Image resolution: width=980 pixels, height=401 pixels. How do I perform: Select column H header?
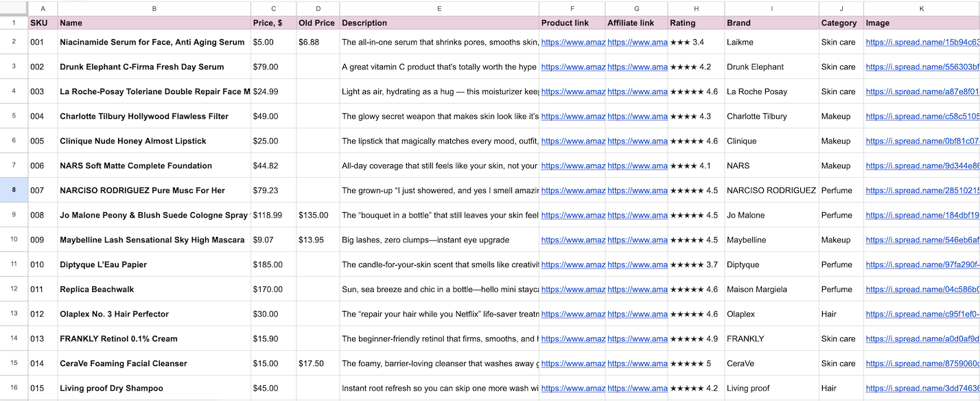(x=696, y=8)
